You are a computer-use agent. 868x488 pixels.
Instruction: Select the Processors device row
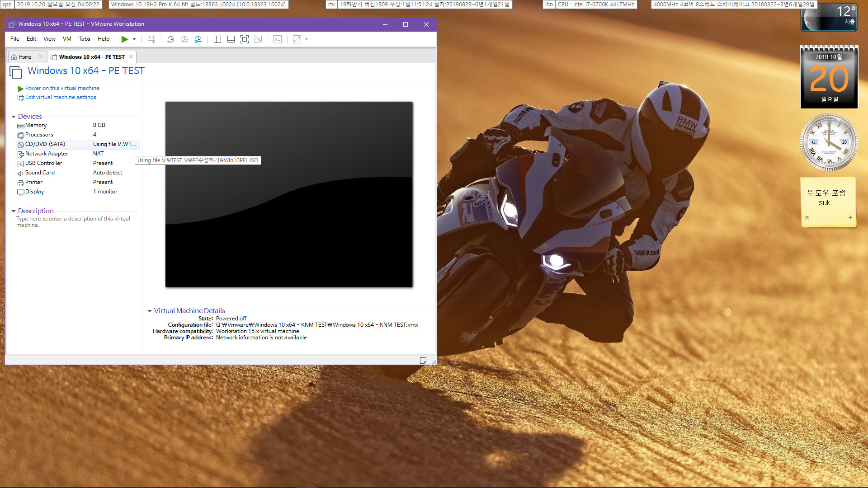(x=77, y=135)
